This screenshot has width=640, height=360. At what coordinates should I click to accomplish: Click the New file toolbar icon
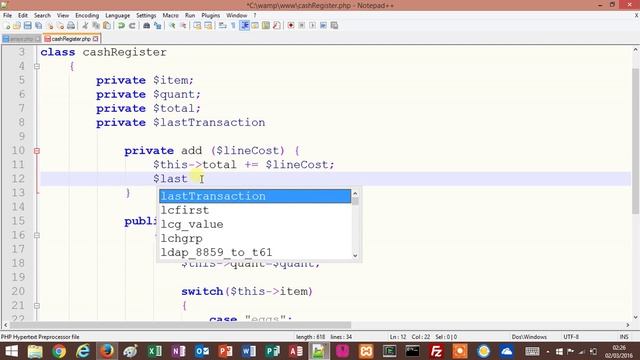[7, 25]
